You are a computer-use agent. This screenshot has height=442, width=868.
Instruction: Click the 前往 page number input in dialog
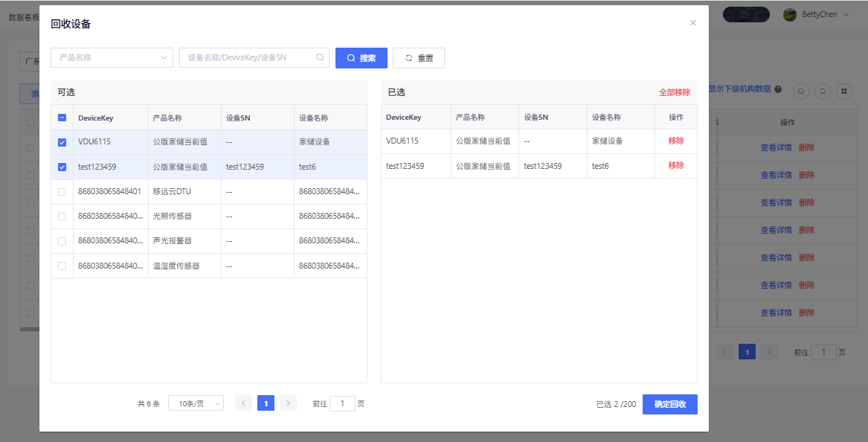coord(342,403)
